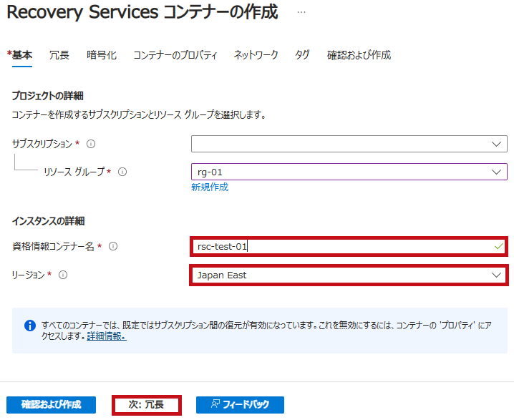
Task: Click info icon next to 資格情報コンテナー名
Action: pos(113,246)
